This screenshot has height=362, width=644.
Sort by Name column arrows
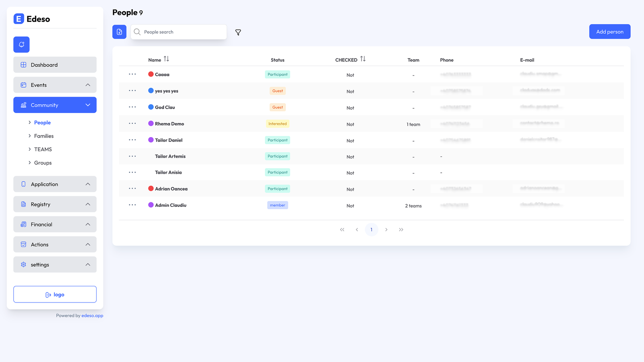coord(166,59)
